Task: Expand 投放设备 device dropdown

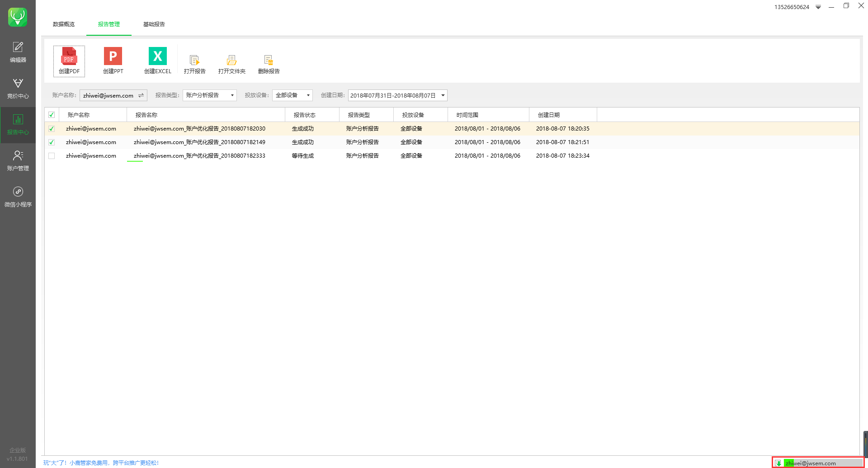Action: coord(292,95)
